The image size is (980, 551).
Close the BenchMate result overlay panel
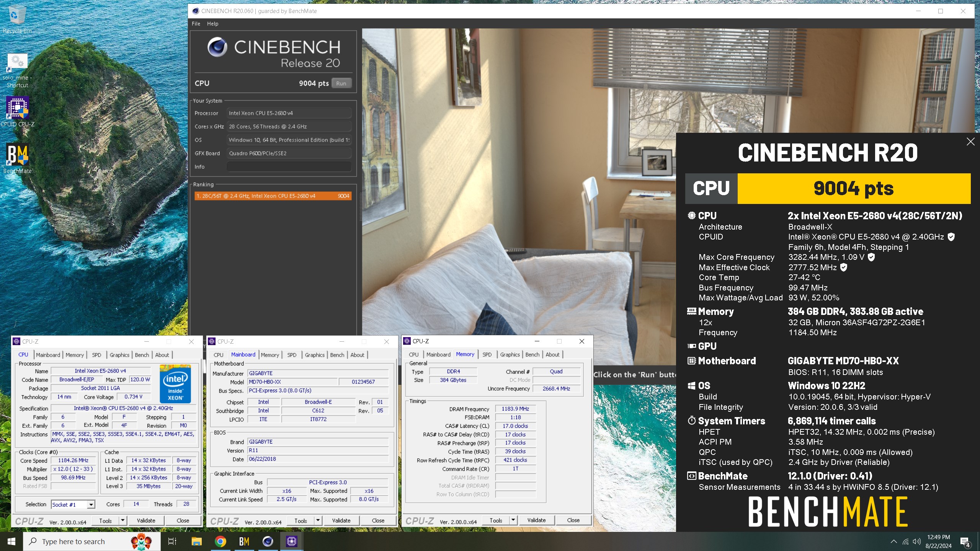click(x=970, y=142)
